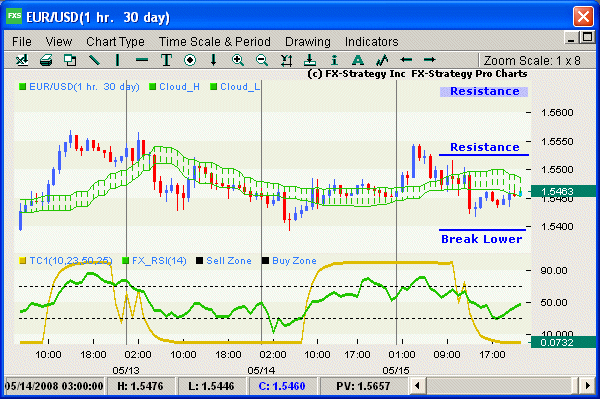Open the Drawing menu
Screen dimensions: 600x399
click(308, 41)
